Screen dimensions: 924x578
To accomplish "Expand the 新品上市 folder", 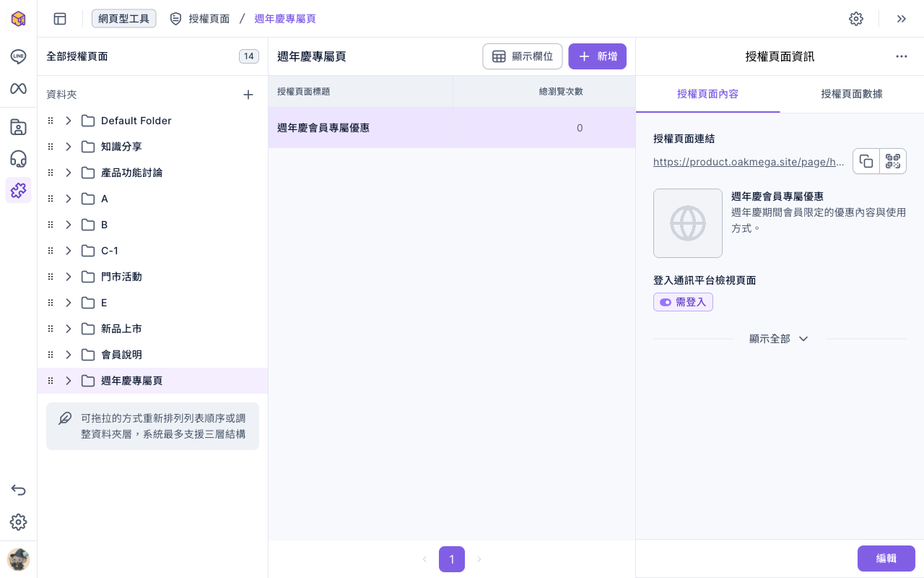I will [x=69, y=329].
